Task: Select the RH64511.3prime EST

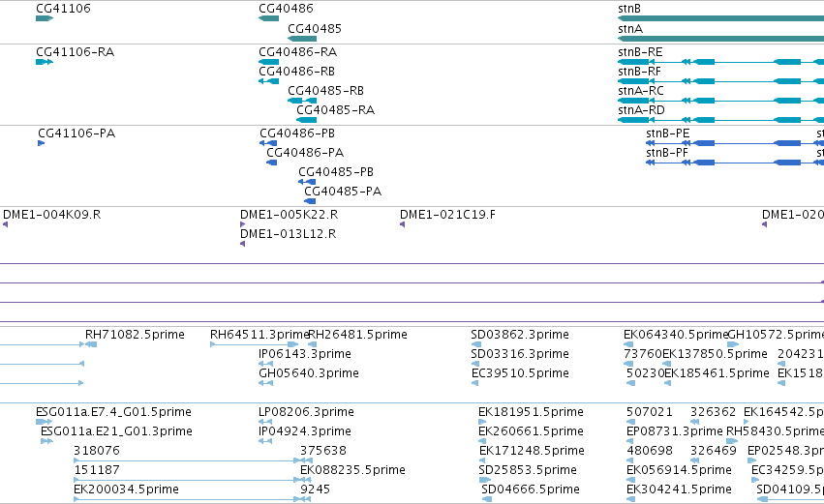Action: pos(255,344)
